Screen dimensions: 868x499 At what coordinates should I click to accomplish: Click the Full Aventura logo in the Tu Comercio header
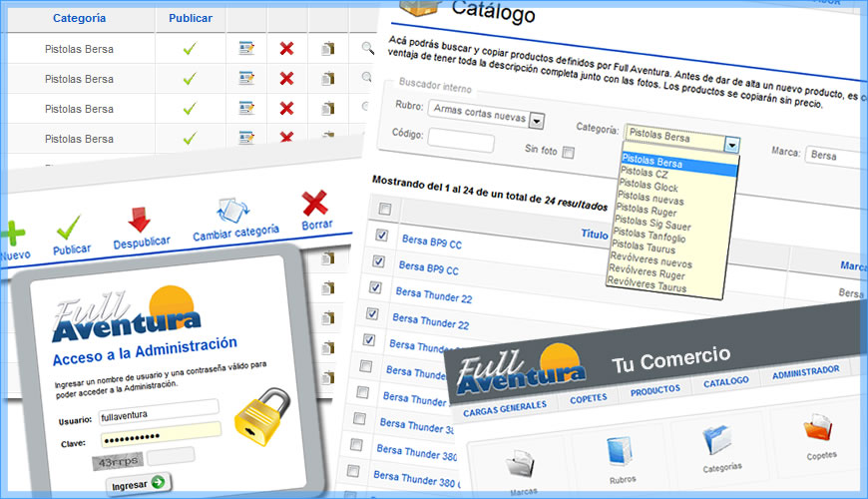click(521, 370)
